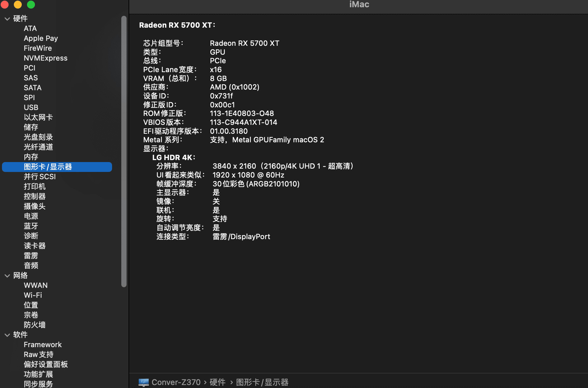Screen dimensions: 588x388
Task: Select 雷雳 in the sidebar
Action: 31,256
